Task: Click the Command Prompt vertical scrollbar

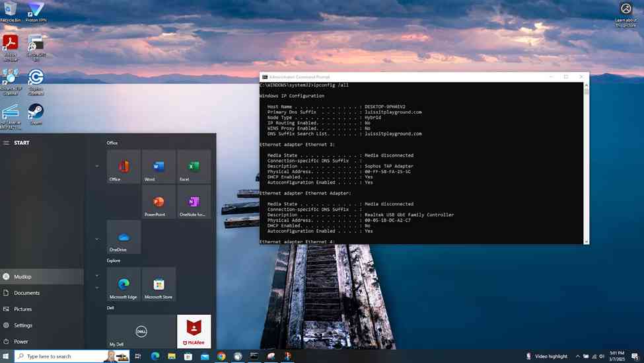Action: (x=586, y=163)
